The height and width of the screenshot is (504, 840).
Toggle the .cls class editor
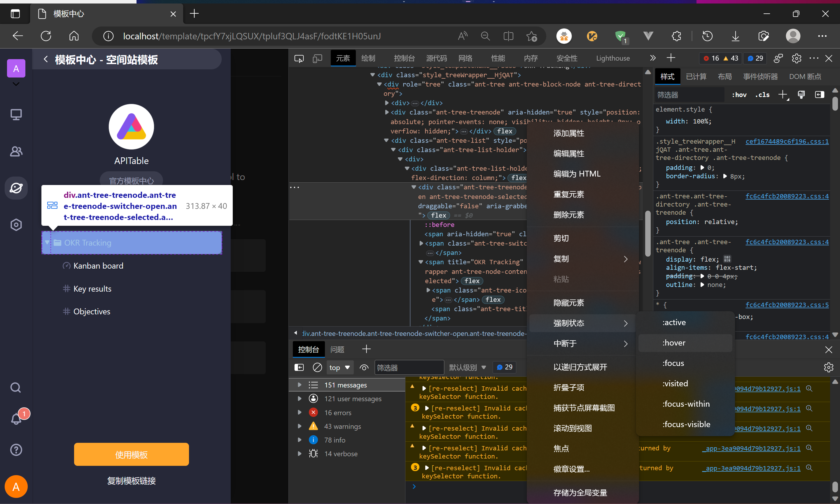tap(762, 95)
